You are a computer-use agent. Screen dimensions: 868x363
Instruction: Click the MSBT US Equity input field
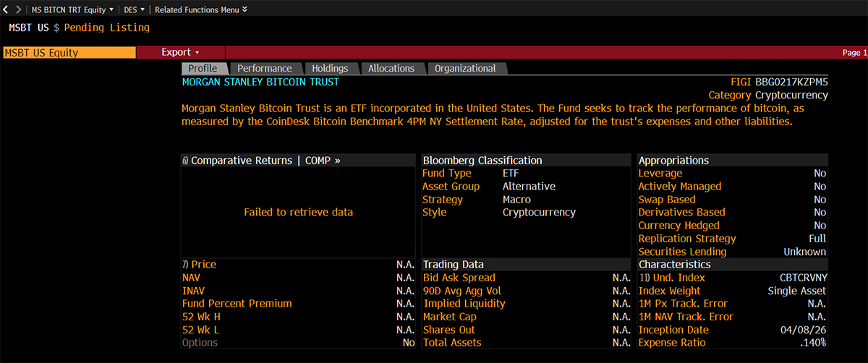(x=69, y=53)
